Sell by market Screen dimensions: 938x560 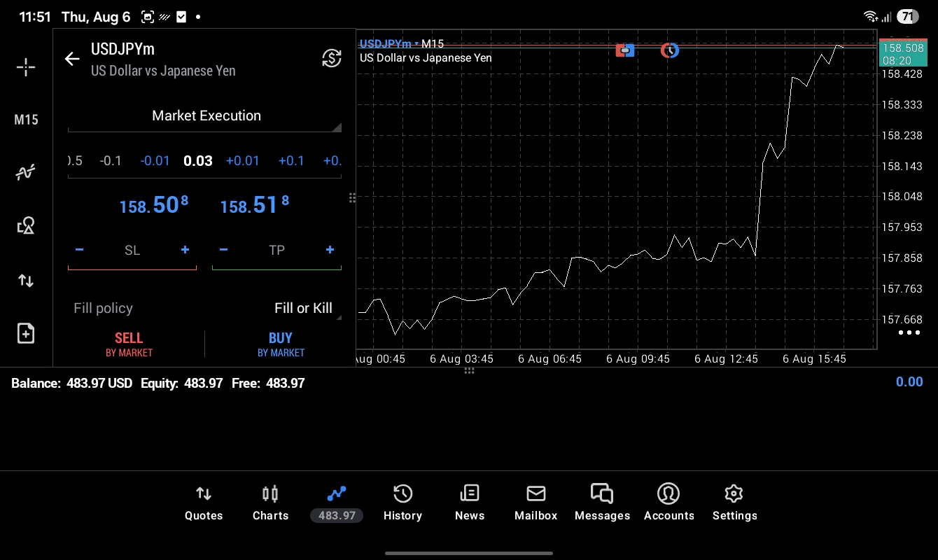[x=129, y=344]
